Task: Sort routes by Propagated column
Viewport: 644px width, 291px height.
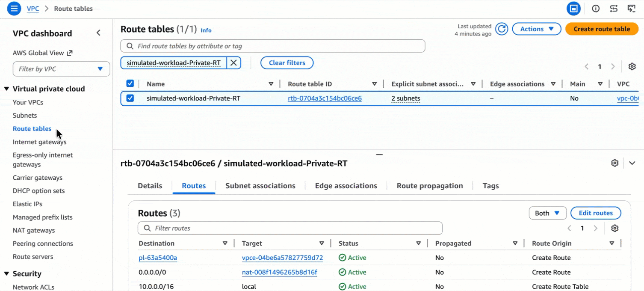Action: point(515,243)
